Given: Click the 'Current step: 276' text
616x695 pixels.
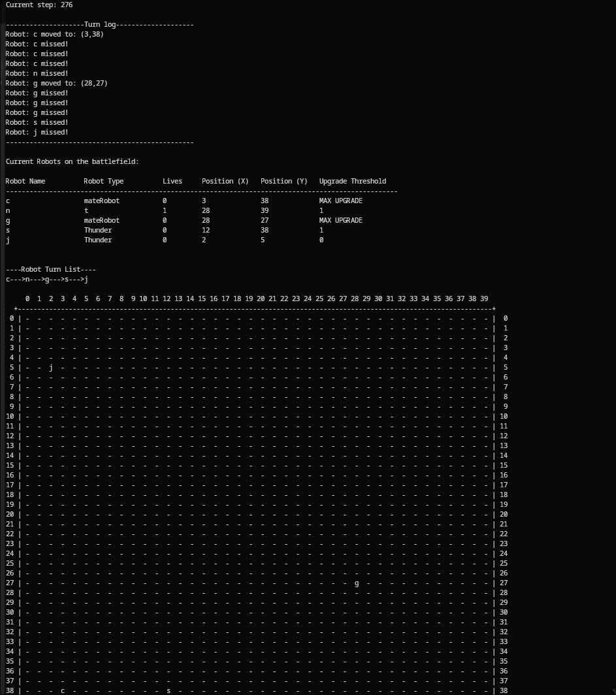Looking at the screenshot, I should coord(39,5).
